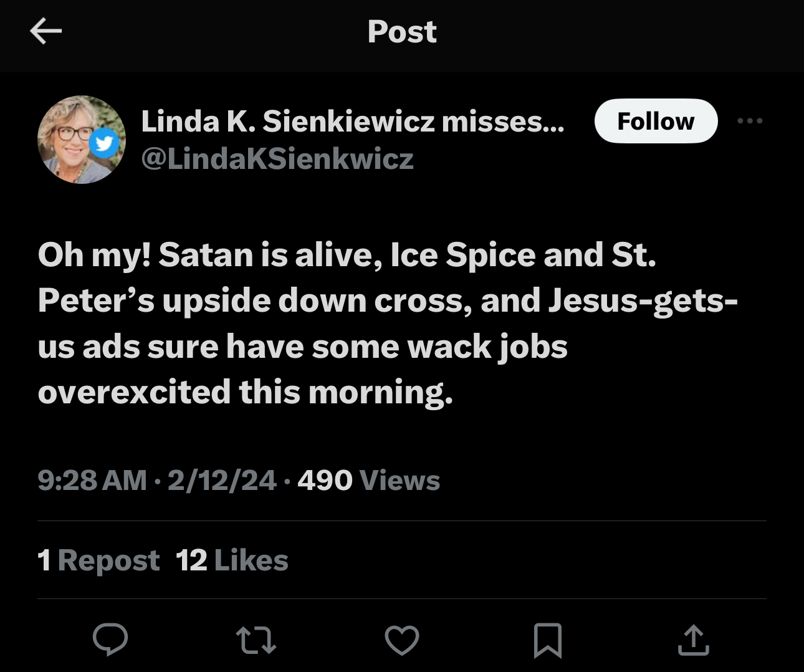This screenshot has width=804, height=672.
Task: Click the 2/12/24 date text
Action: coord(221,480)
